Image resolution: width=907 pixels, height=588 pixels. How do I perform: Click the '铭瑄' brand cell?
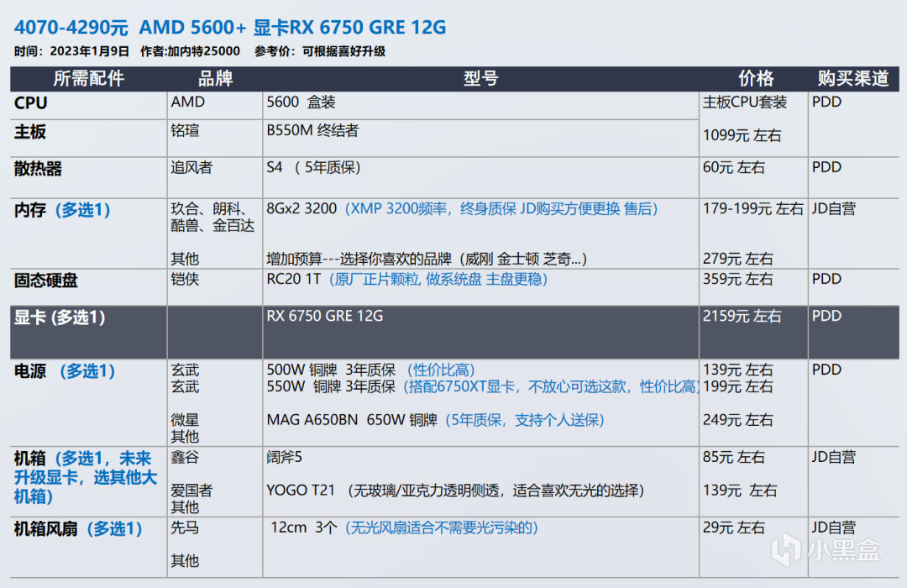point(185,130)
